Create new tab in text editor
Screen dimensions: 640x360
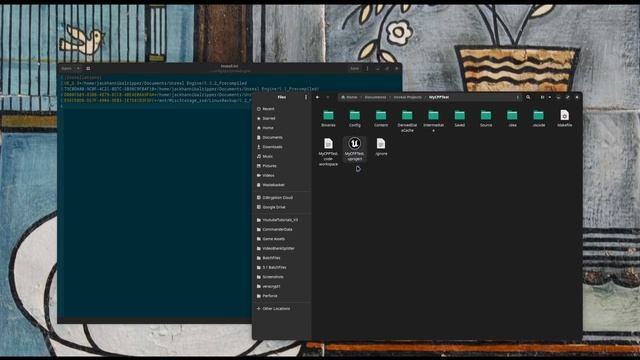point(88,69)
